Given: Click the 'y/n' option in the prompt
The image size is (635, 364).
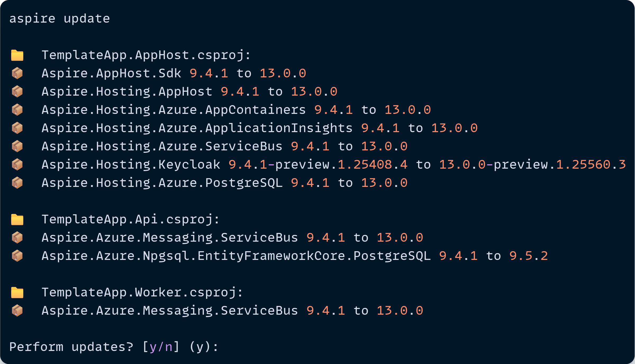Looking at the screenshot, I should click(x=161, y=347).
